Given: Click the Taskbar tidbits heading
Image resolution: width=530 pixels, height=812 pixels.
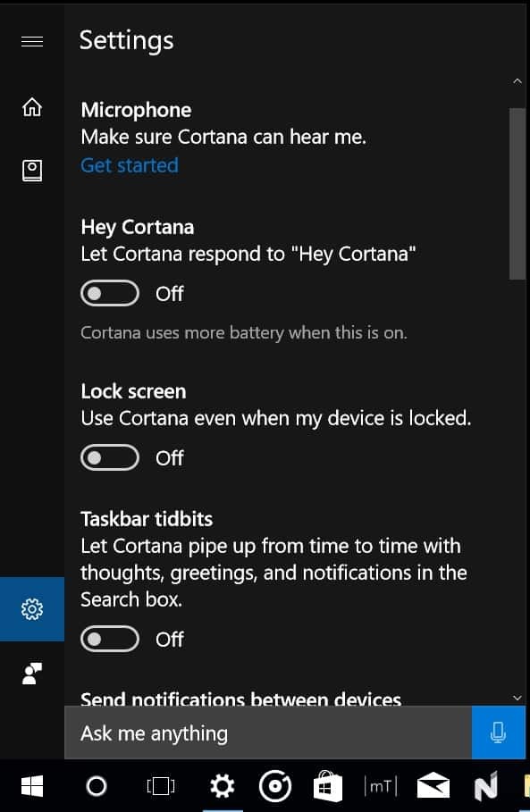Looking at the screenshot, I should (147, 519).
